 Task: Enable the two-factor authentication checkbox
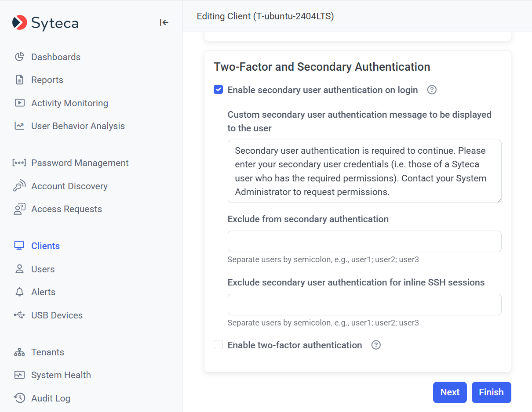[218, 345]
